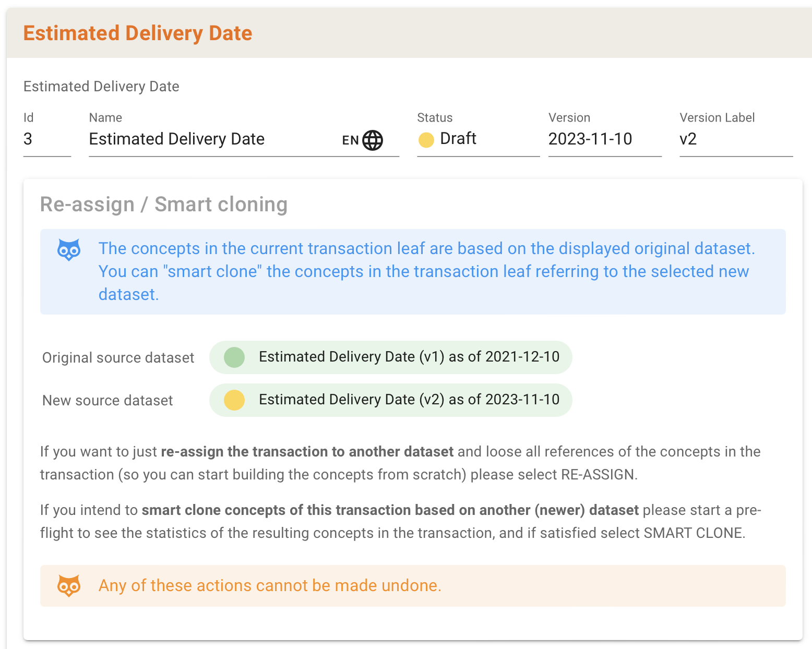812x649 pixels.
Task: Click yellow dot of new source dataset
Action: click(234, 400)
